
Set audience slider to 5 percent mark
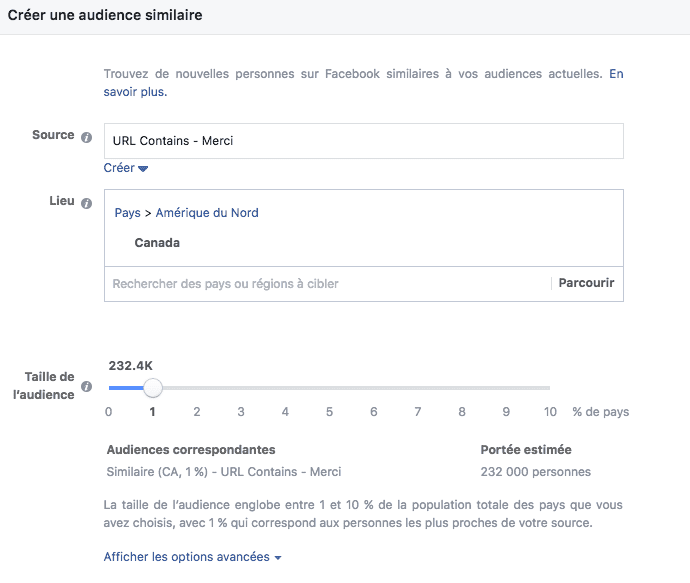(x=329, y=387)
